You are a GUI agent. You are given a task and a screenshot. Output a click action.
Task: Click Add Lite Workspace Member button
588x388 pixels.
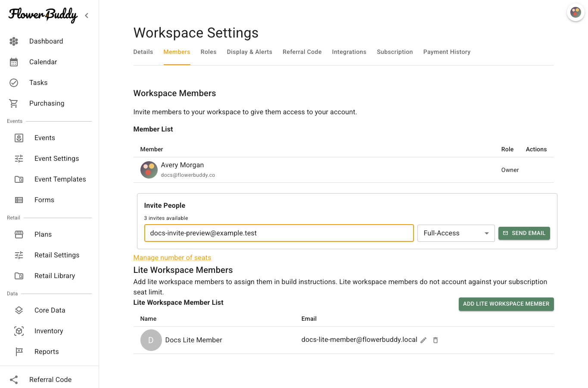[x=506, y=304]
